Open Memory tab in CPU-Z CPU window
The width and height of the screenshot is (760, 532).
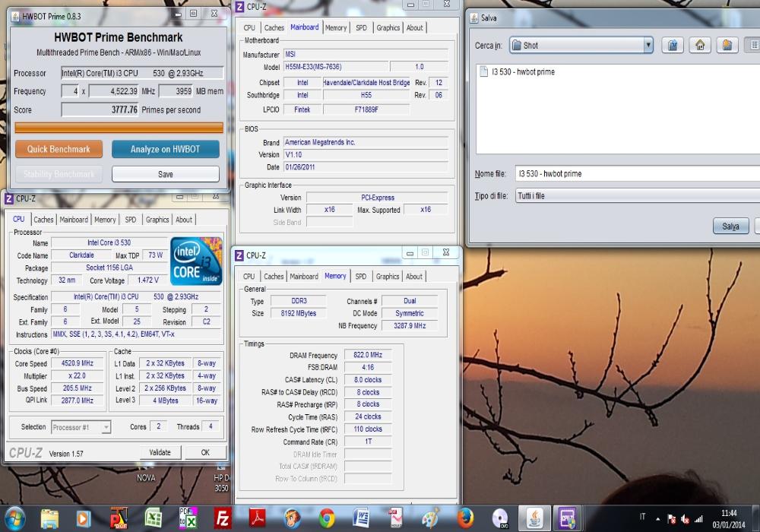(105, 220)
